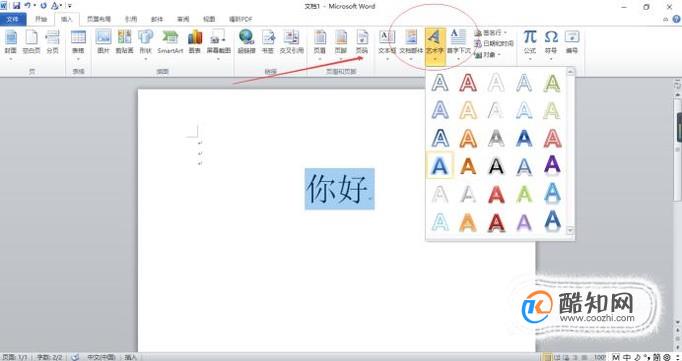Open the File (文件) tab
This screenshot has width=682, height=361.
click(x=13, y=19)
